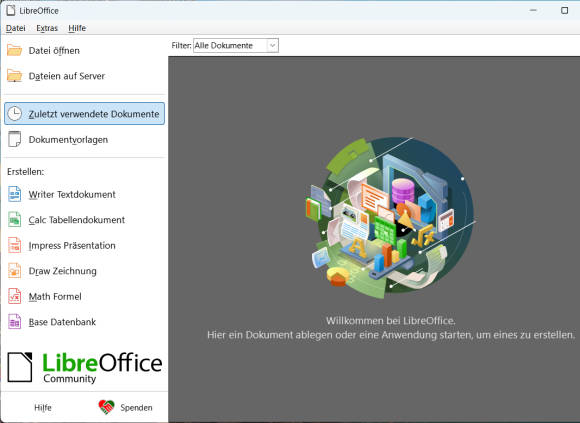
Task: Click the Spenden button label
Action: point(136,407)
